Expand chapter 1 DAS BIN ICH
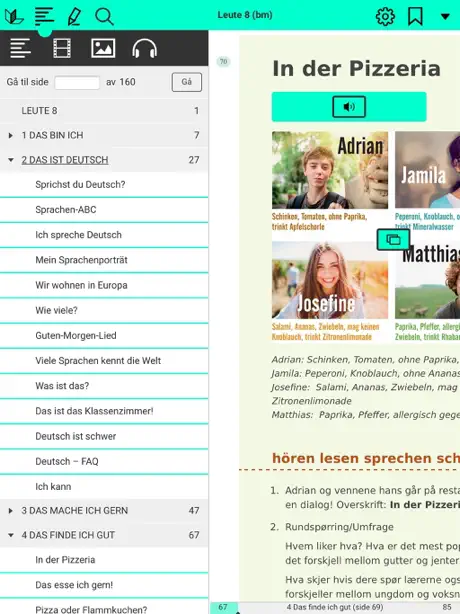 pyautogui.click(x=11, y=135)
